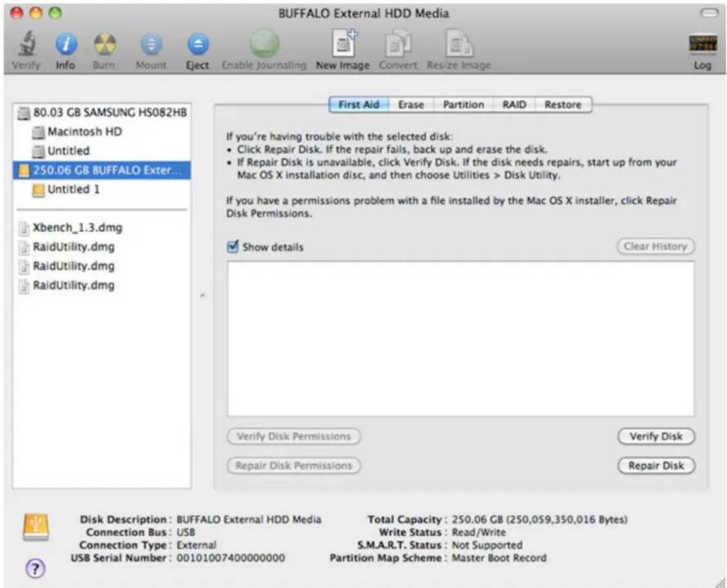Viewport: 727px width, 588px height.
Task: Click the Mount toolbar icon
Action: (x=151, y=45)
